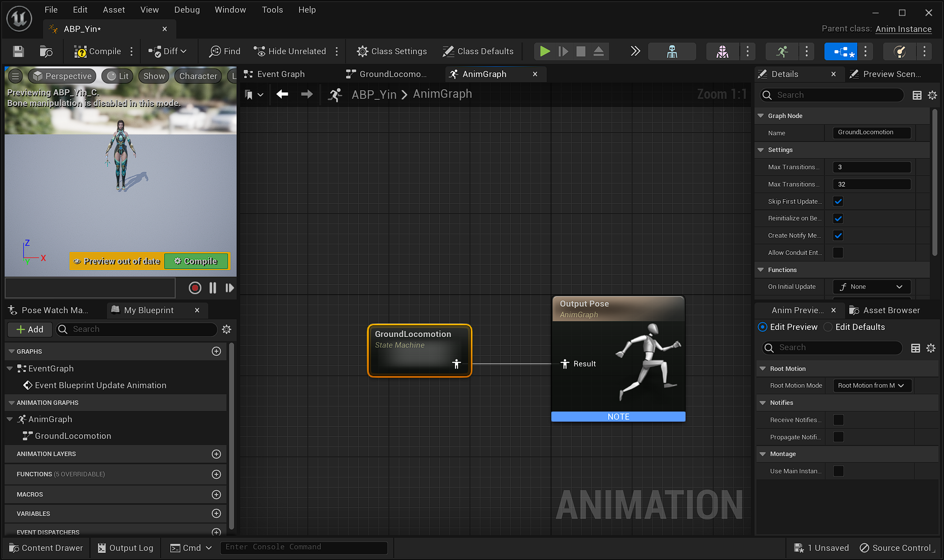Enable Use Main Instance Montage checkbox

click(839, 471)
